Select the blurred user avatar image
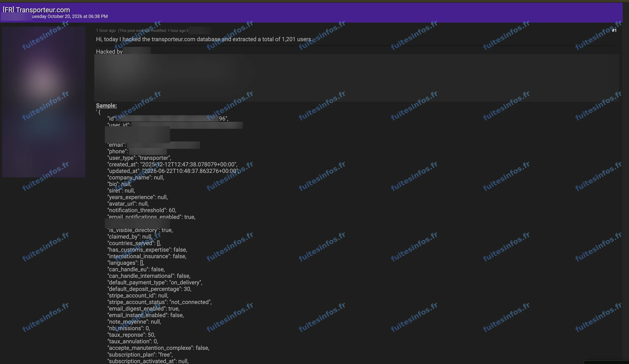Image resolution: width=629 pixels, height=364 pixels. pyautogui.click(x=44, y=102)
